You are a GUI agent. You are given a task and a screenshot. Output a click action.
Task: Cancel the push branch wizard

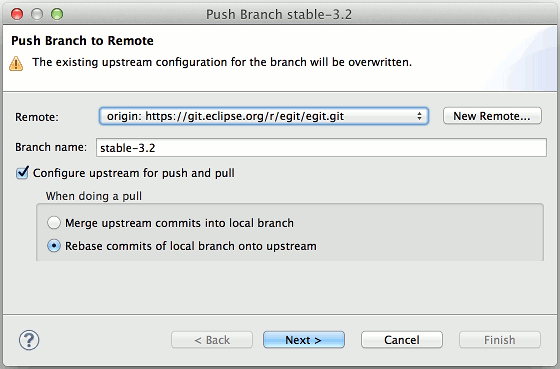point(402,340)
